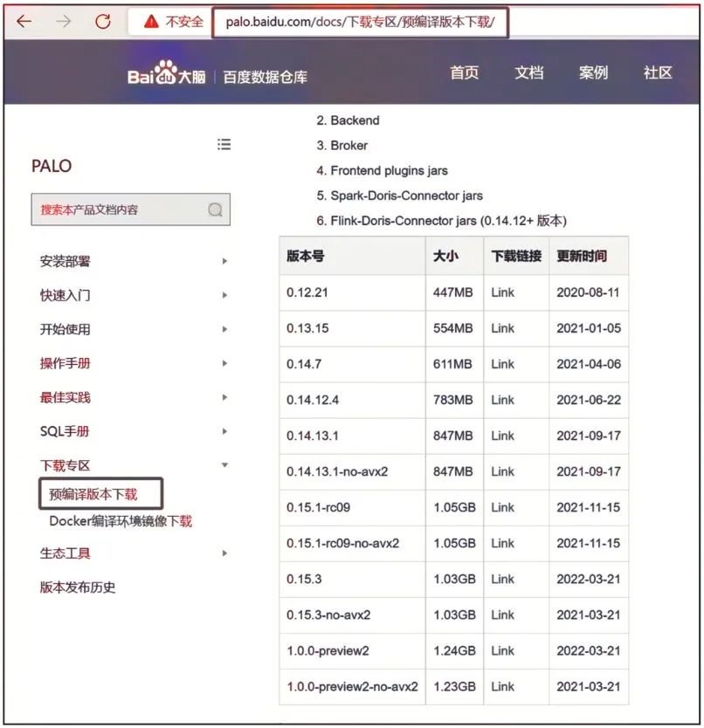Open Docker编译环境镜像下载 sidebar entry

121,521
